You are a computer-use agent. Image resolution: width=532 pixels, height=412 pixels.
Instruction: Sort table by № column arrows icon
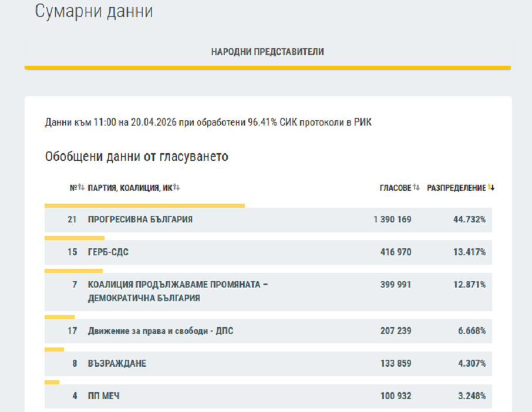click(82, 188)
